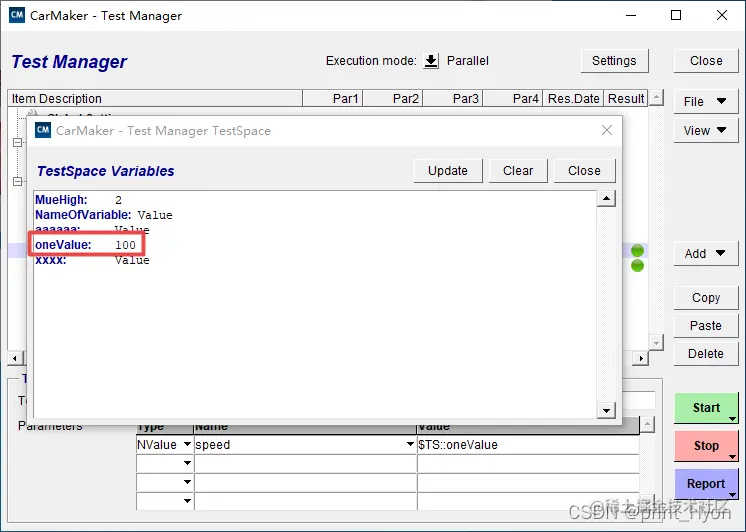The width and height of the screenshot is (746, 532).
Task: Click the Result column header
Action: point(626,99)
